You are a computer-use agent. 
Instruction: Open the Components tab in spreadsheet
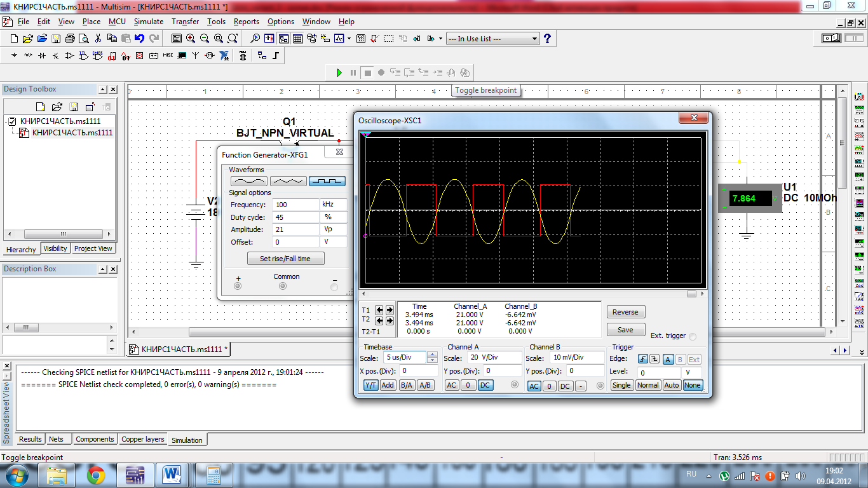[95, 439]
